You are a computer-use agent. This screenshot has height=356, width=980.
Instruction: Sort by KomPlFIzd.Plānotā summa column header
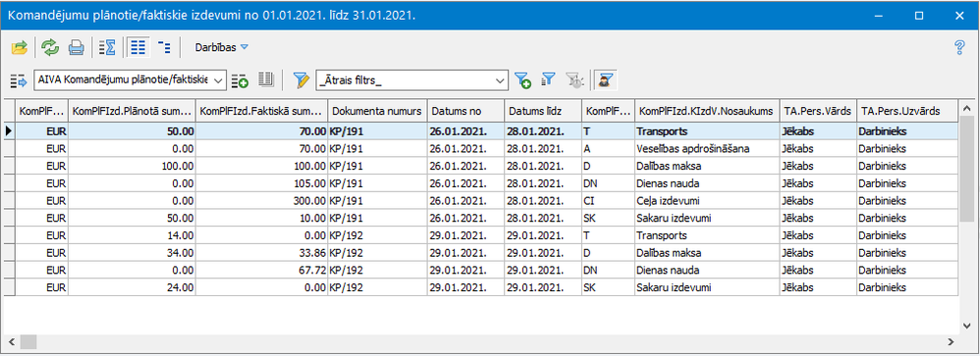pos(132,111)
